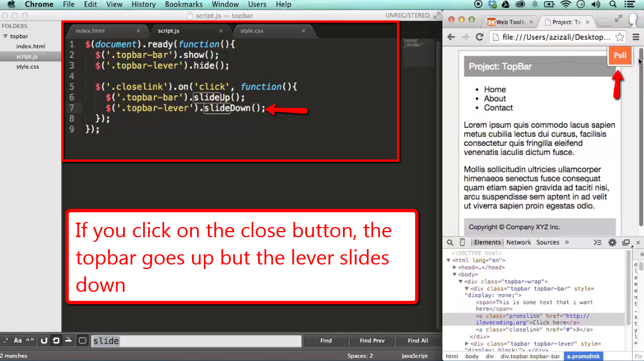The image size is (644, 361).
Task: Toggle regular expression search in find panel
Action: click(x=6, y=341)
